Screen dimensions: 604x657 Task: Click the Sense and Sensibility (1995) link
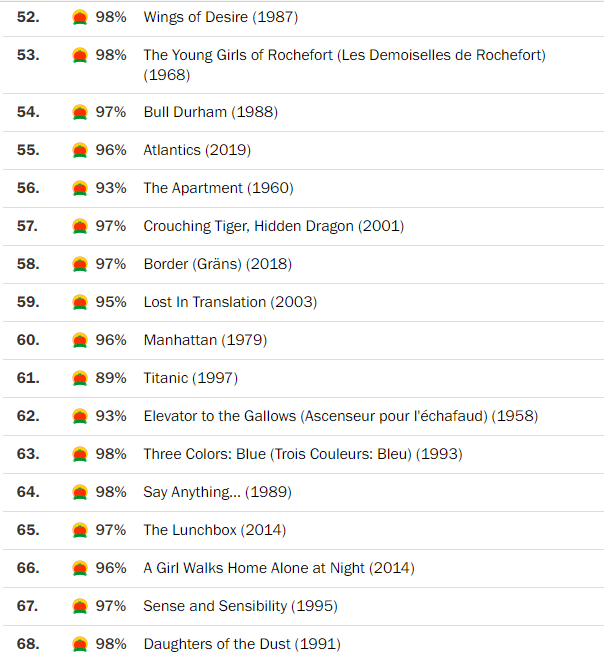click(240, 606)
